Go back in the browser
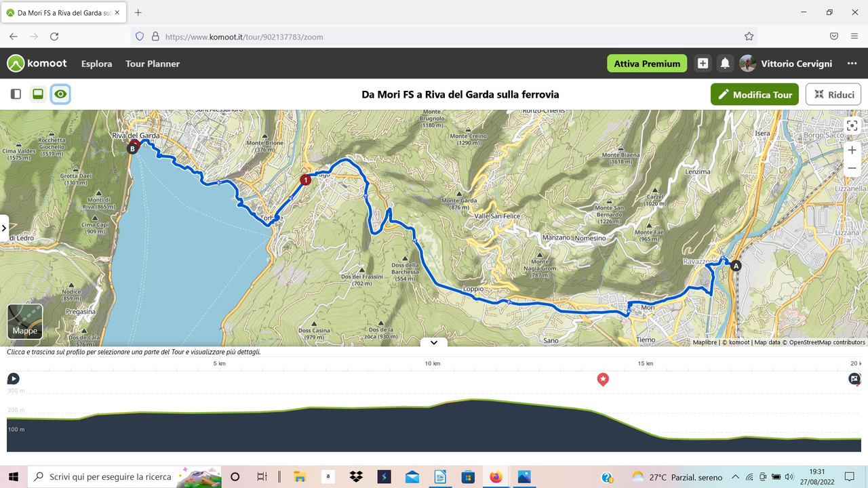Screen dimensions: 868x488 pyautogui.click(x=14, y=37)
